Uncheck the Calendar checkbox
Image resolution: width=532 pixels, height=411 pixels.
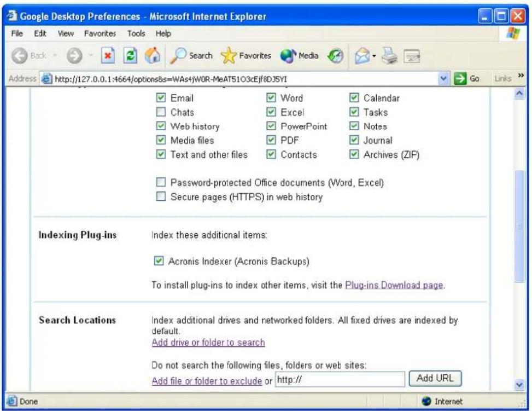tap(354, 98)
